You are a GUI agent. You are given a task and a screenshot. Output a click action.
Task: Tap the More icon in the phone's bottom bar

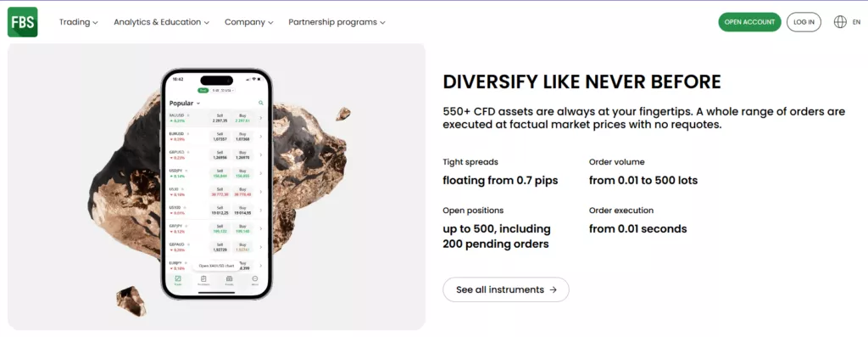pyautogui.click(x=255, y=280)
